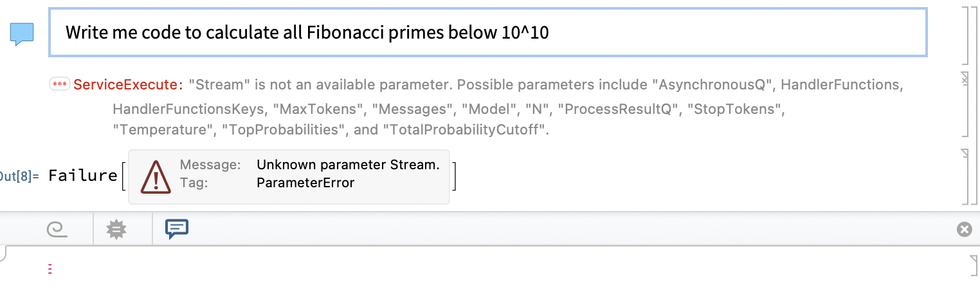980x296 pixels.
Task: Click into the Fibonacci primes chat input
Action: (x=488, y=32)
